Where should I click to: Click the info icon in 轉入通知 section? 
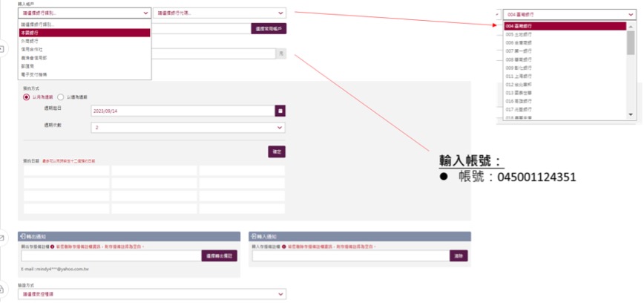[x=284, y=247]
